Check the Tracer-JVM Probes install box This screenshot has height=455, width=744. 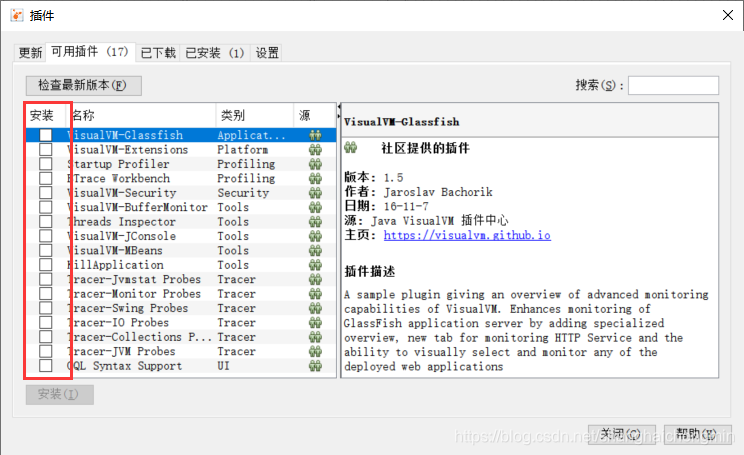(x=46, y=351)
